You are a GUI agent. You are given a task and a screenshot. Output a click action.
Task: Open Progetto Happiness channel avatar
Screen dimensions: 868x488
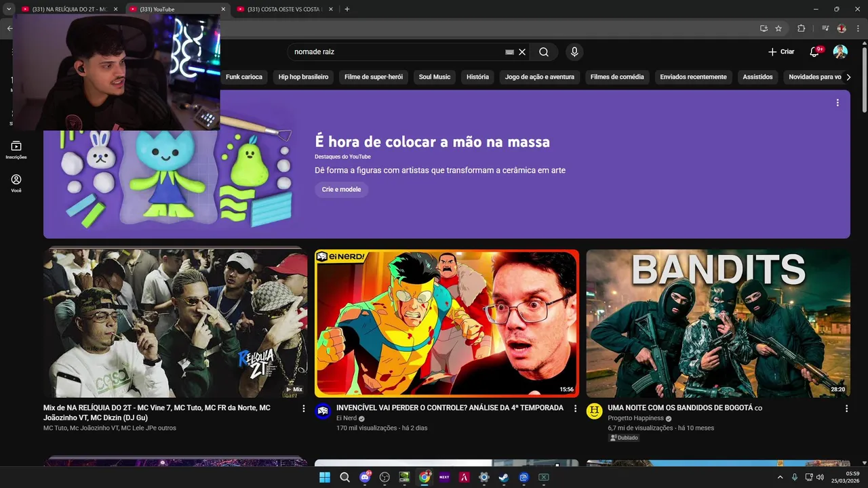pyautogui.click(x=595, y=411)
